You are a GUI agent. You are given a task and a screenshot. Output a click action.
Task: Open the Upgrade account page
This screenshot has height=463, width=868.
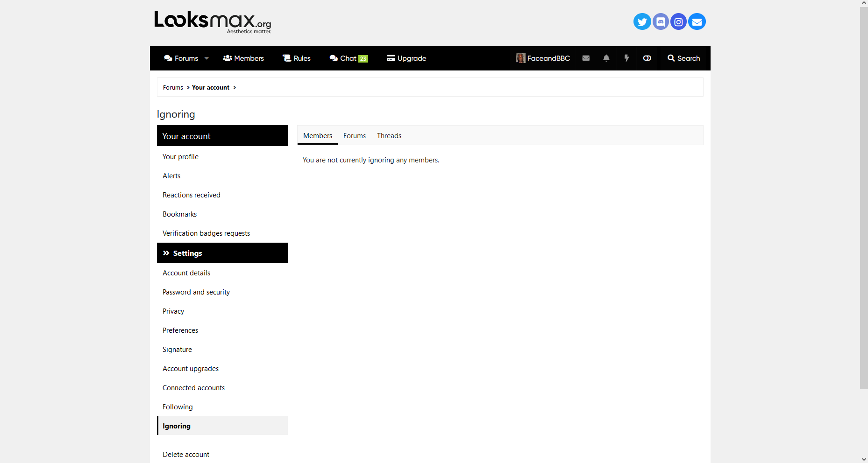[406, 58]
